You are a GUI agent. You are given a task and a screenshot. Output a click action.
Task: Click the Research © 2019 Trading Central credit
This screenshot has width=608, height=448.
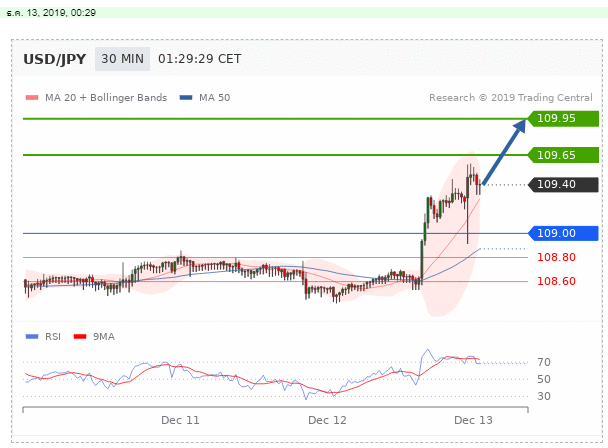tap(511, 98)
